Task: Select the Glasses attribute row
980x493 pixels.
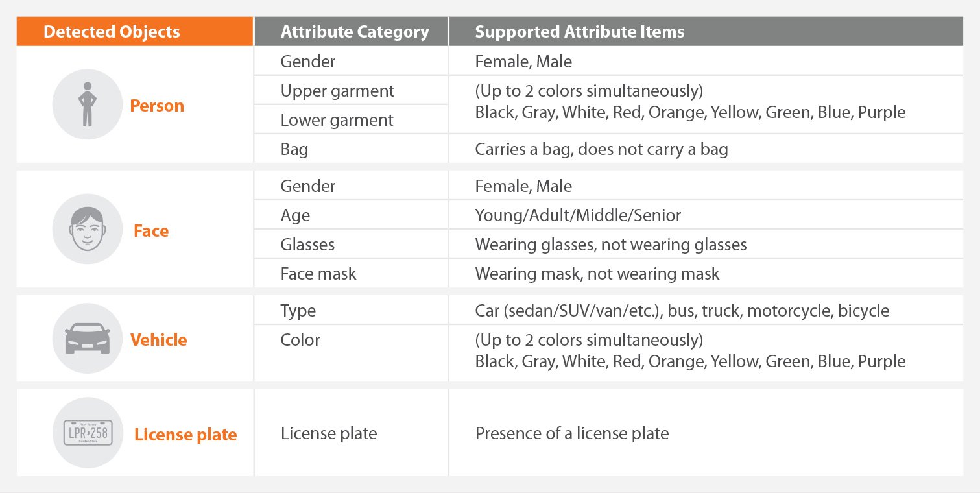Action: 608,245
